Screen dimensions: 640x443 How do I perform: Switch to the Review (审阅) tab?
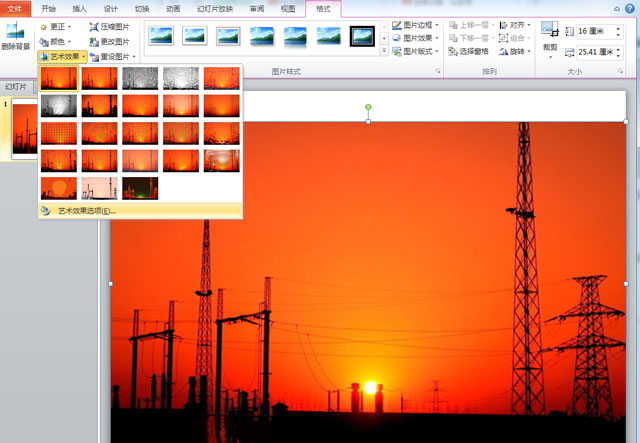coord(257,9)
